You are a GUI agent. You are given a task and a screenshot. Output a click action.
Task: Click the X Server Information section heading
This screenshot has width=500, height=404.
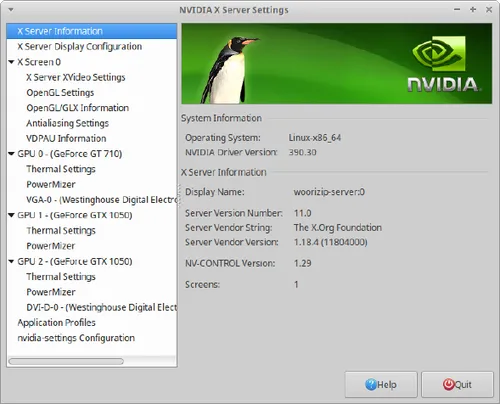[x=224, y=172]
